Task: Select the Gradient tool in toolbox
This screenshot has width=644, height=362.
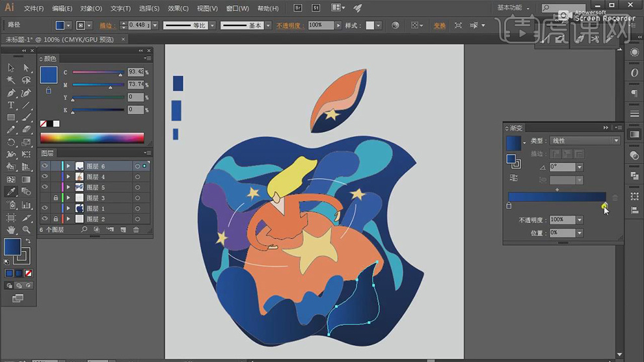Action: pos(26,179)
